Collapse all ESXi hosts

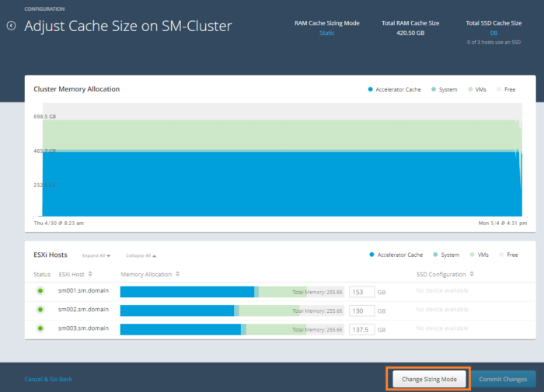click(141, 256)
